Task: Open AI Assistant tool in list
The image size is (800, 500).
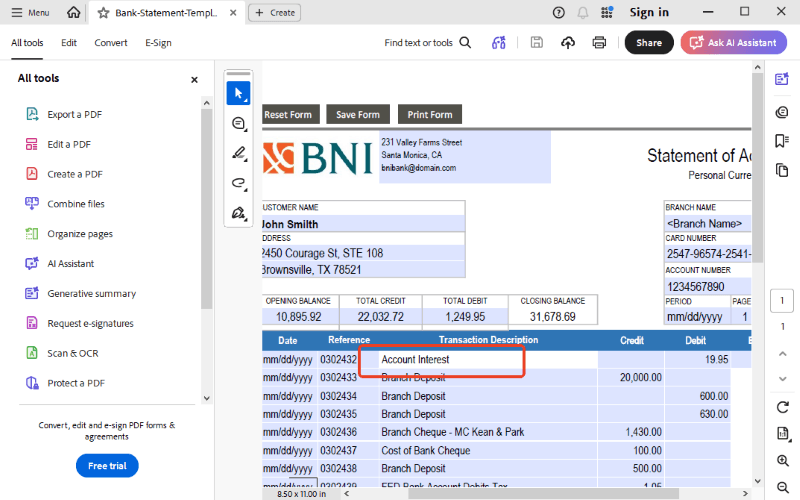Action: pos(60,264)
